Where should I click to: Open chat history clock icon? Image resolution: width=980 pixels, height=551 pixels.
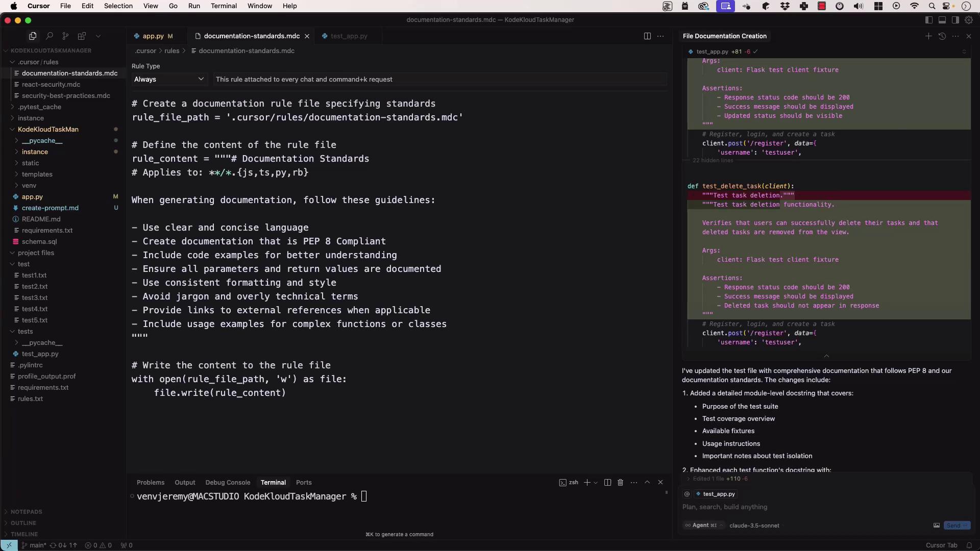(942, 36)
